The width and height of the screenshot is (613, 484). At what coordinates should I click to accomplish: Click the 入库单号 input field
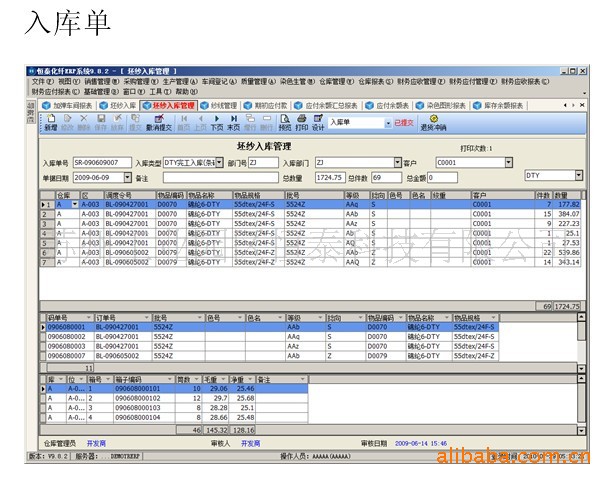click(x=101, y=162)
